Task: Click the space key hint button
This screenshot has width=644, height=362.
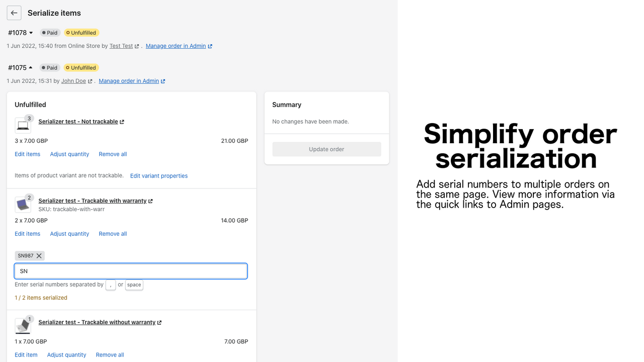Action: [134, 285]
